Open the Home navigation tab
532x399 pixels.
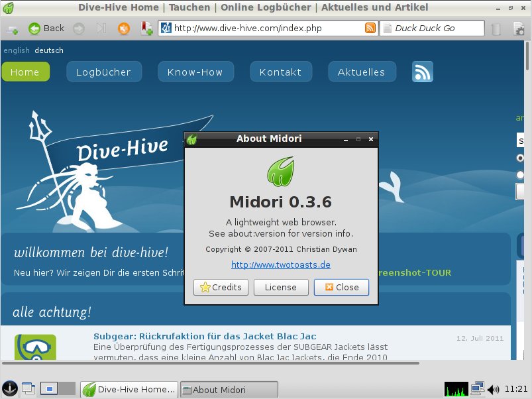[x=25, y=72]
